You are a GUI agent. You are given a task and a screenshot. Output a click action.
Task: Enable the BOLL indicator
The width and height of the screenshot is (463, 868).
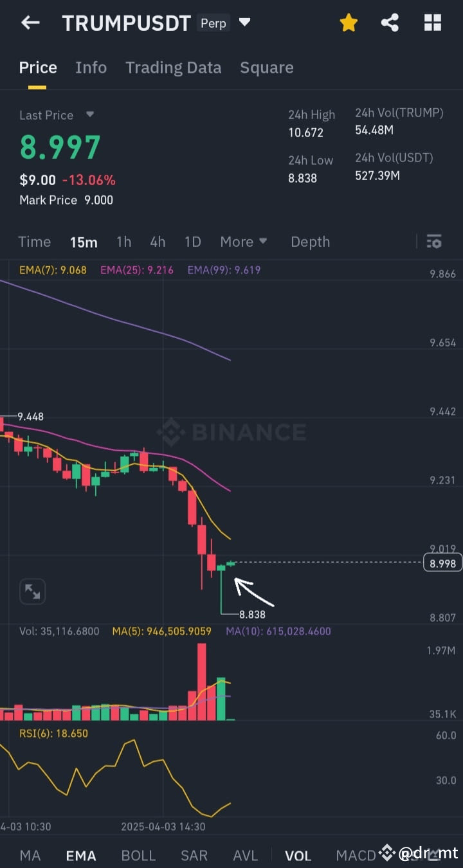138,855
